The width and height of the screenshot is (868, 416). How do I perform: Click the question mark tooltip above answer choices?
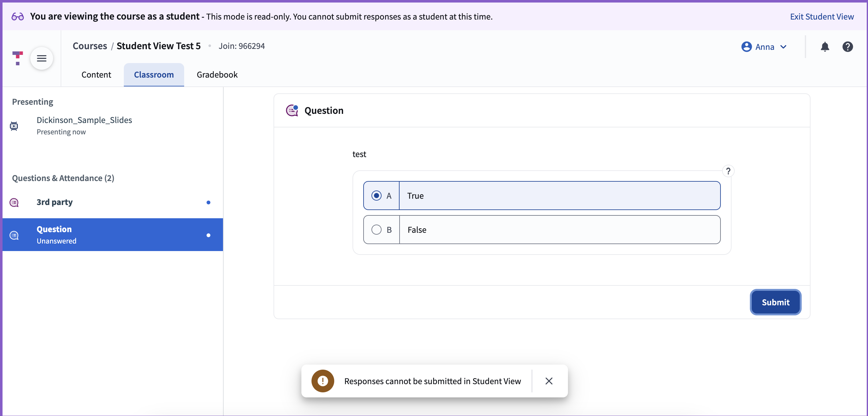point(729,171)
